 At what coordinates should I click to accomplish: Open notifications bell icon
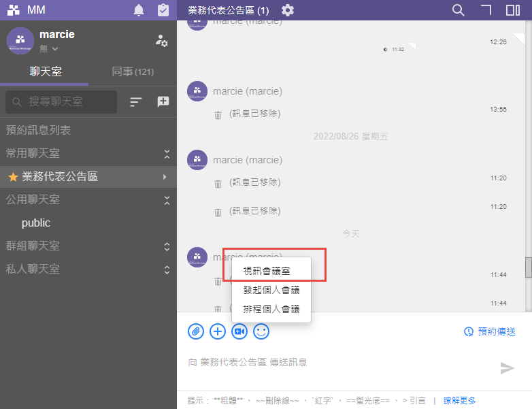click(139, 10)
